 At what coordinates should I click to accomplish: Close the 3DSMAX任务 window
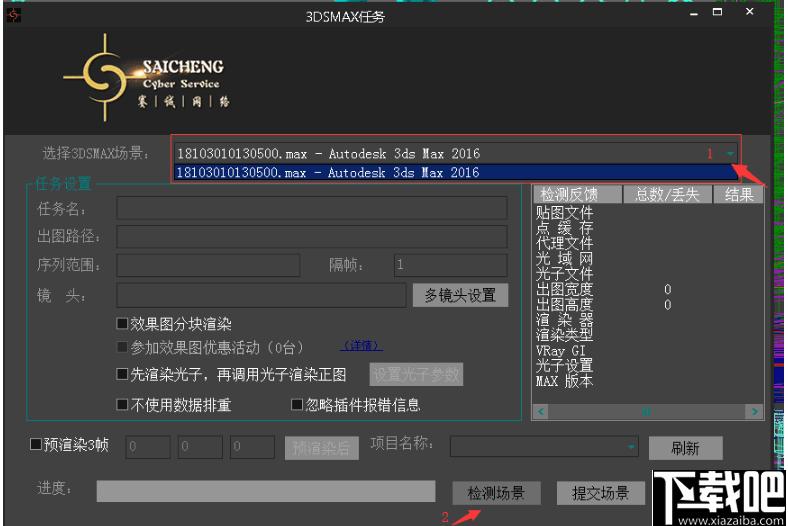coord(749,12)
